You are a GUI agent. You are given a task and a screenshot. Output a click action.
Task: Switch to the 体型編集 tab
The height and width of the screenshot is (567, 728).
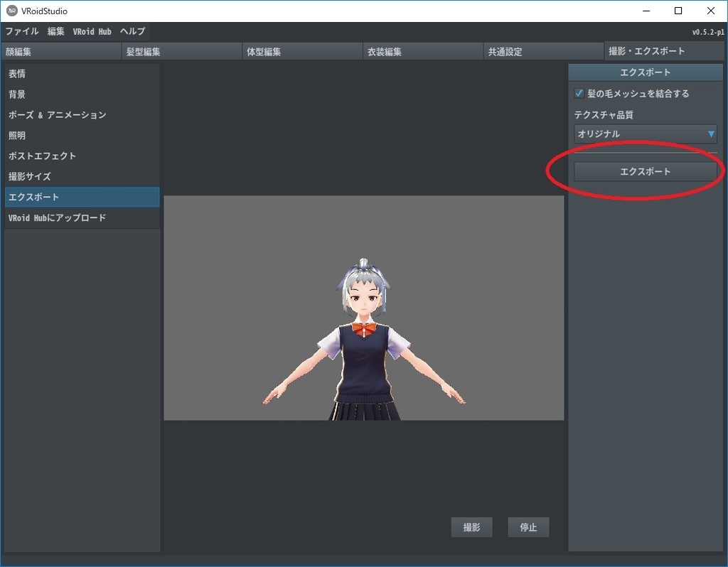(302, 51)
